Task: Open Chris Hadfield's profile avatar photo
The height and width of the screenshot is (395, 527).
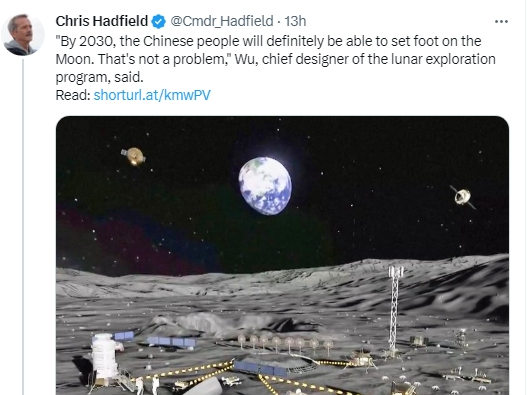Action: [23, 34]
